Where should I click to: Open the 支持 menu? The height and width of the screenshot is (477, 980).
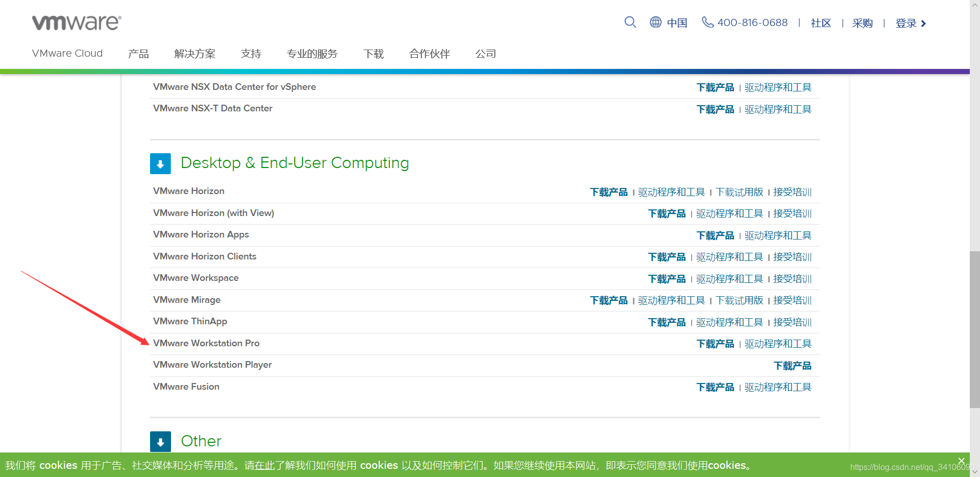pyautogui.click(x=251, y=54)
